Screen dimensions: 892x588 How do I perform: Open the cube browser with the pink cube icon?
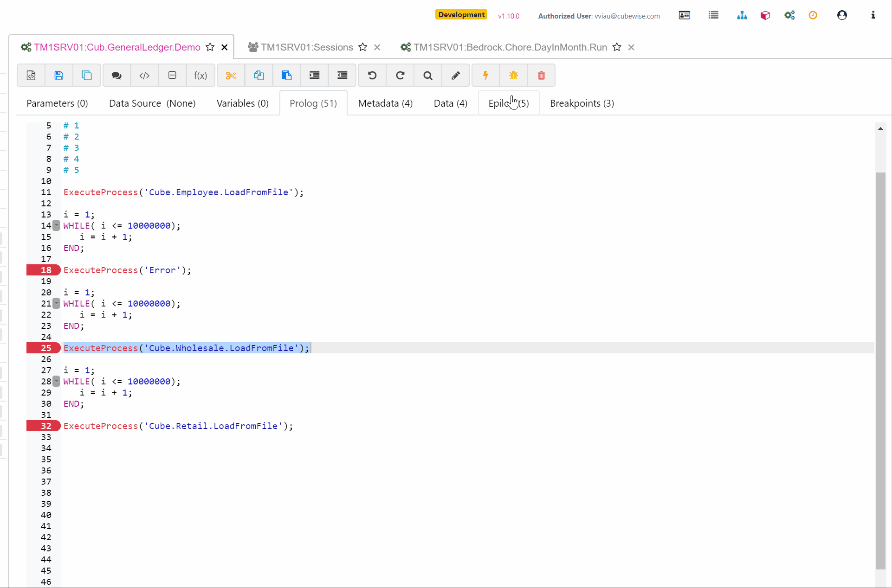765,15
